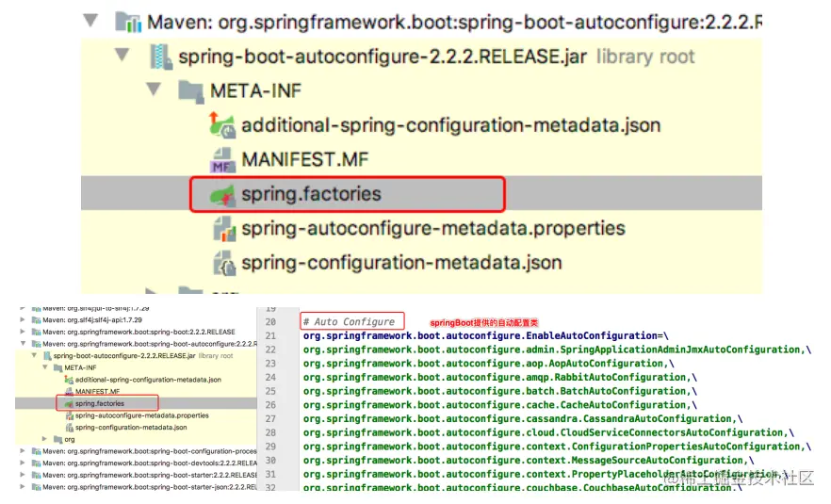Select spring-configuration-metadata.json in the enlarged tree
The image size is (831, 504).
click(401, 263)
